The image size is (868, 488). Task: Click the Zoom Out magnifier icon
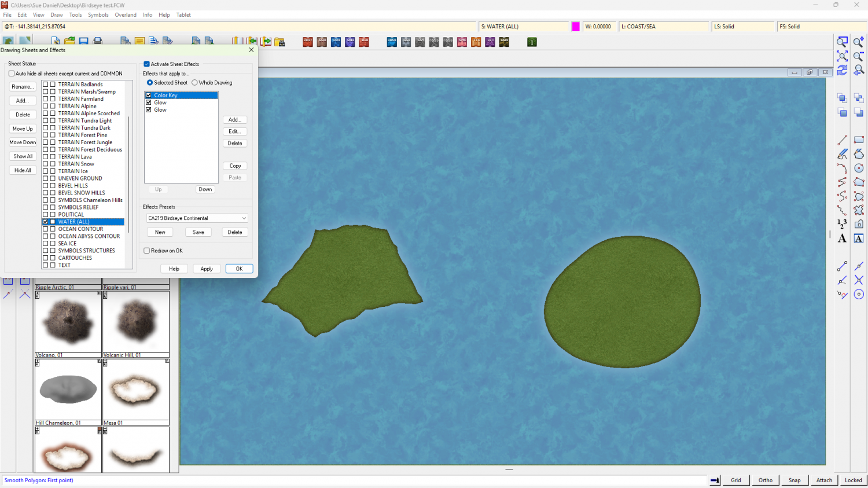(x=859, y=56)
